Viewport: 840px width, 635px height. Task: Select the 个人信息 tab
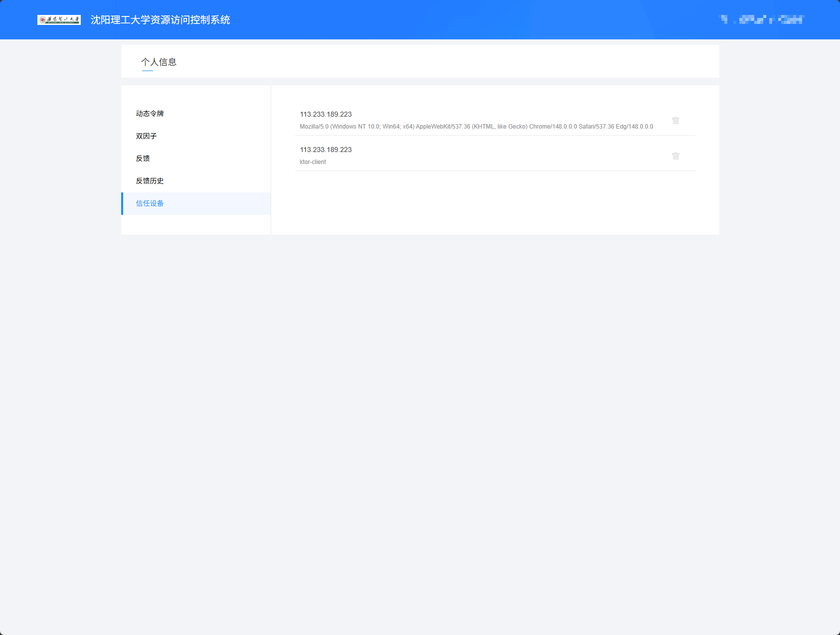tap(159, 62)
